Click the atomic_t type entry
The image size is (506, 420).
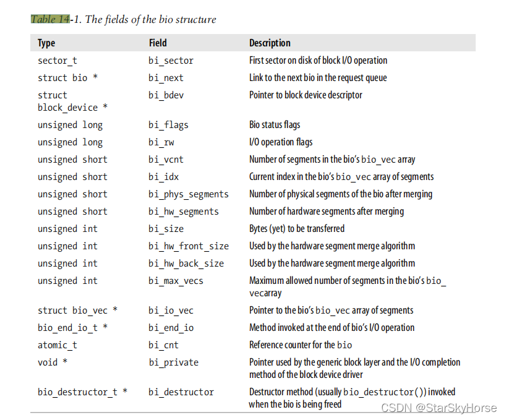tap(58, 345)
